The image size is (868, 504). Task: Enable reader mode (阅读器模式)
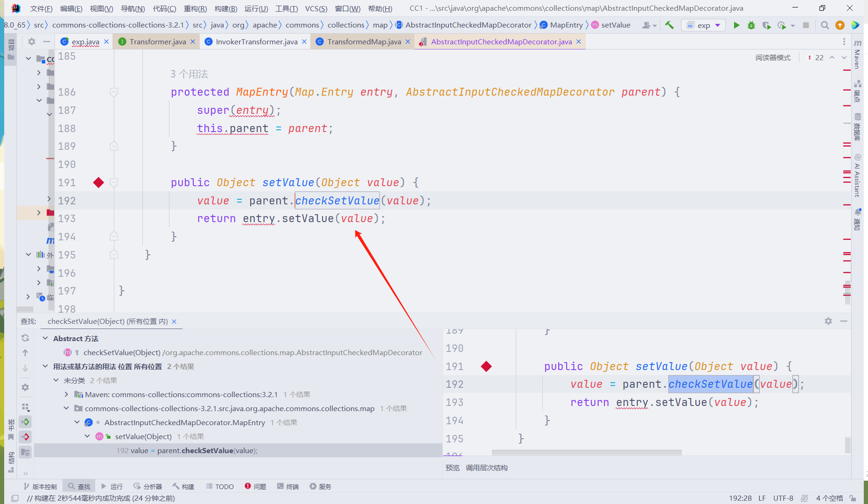(773, 57)
